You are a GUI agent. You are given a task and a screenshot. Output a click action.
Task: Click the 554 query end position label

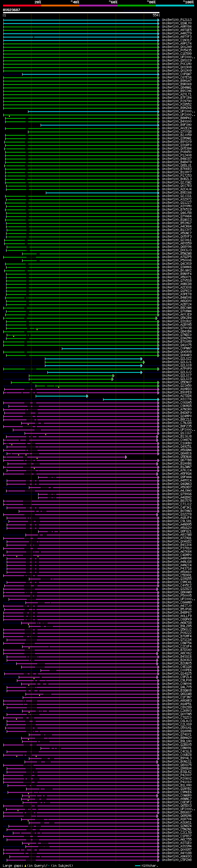coord(155,15)
